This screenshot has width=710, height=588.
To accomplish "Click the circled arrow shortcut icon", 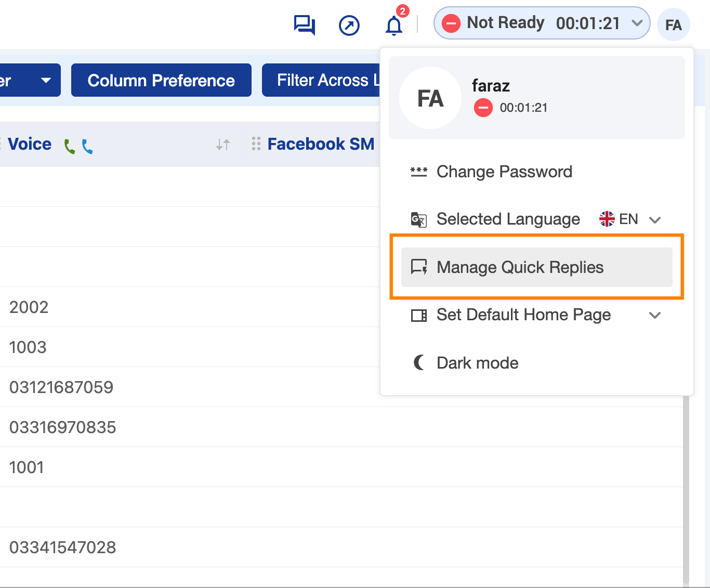I will 349,25.
